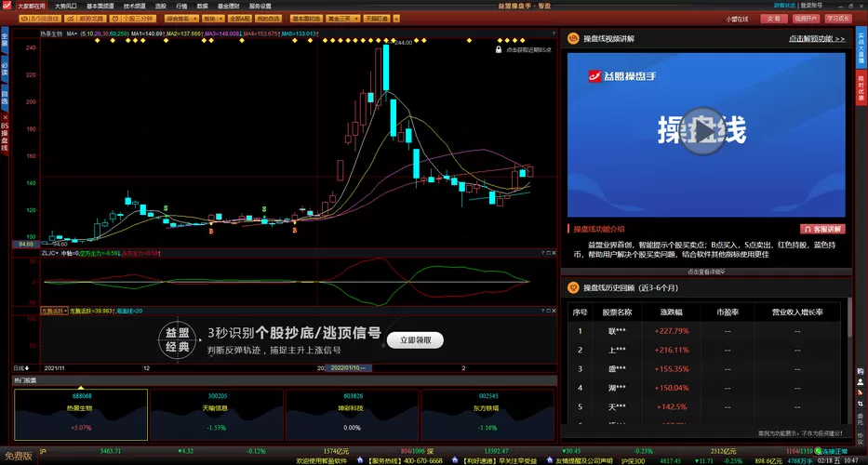Select the 东方铁塔 002545 stock card
This screenshot has width=868, height=465.
[487, 414]
